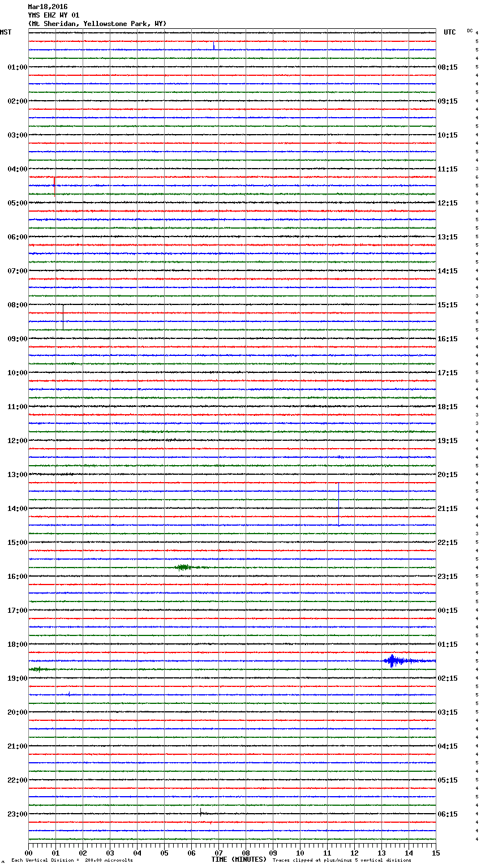Click the 01:15 UTC label
Viewport: 481px width, 868px height.
point(448,644)
